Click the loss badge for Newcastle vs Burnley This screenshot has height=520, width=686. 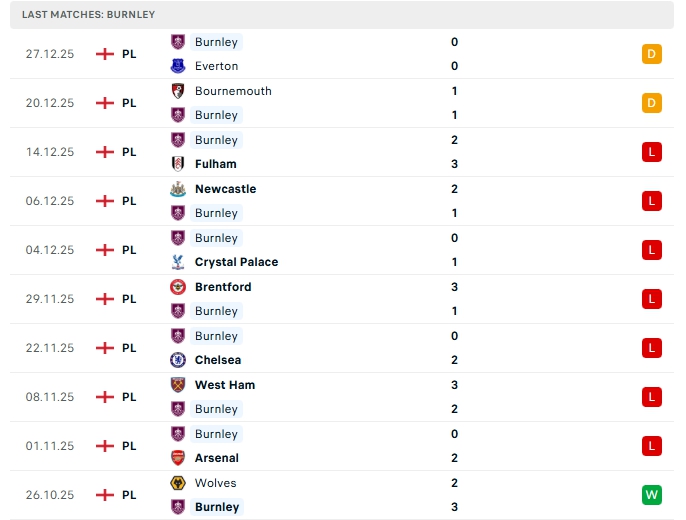point(651,201)
